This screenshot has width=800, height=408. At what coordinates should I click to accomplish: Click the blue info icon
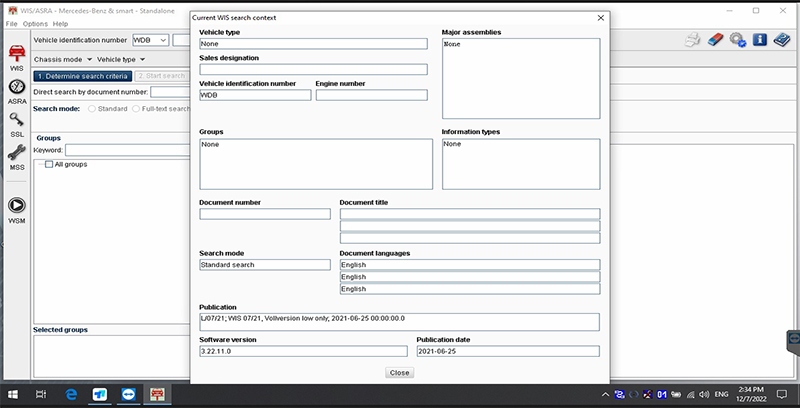pyautogui.click(x=760, y=40)
